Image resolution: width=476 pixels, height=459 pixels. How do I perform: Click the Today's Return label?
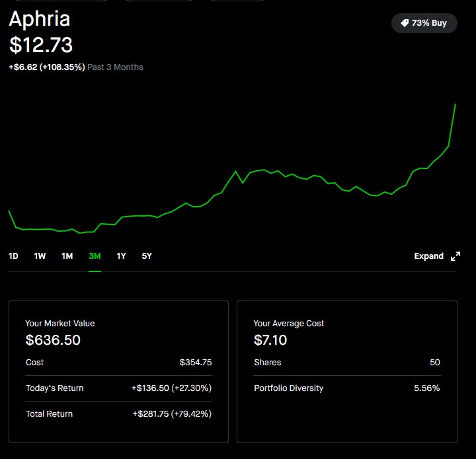pyautogui.click(x=55, y=388)
